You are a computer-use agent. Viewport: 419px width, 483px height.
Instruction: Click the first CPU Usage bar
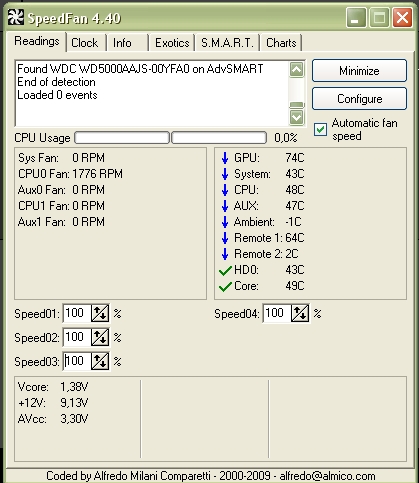pyautogui.click(x=122, y=138)
